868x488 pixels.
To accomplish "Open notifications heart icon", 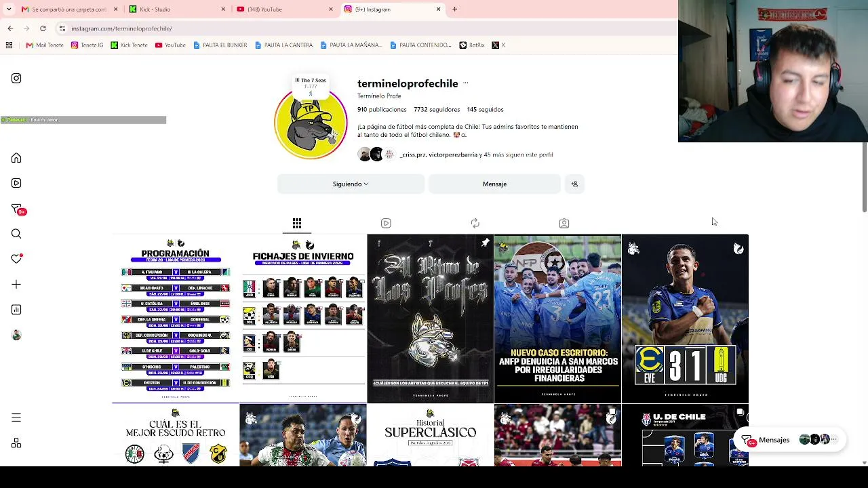I will (16, 259).
